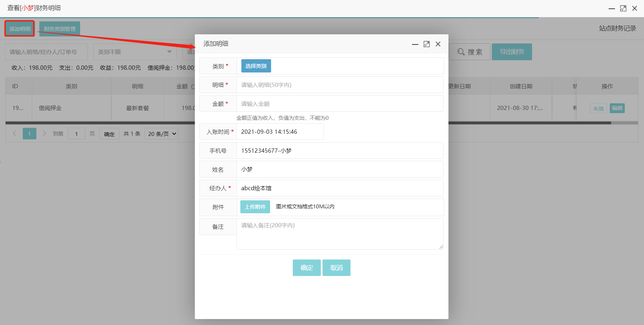644x325 pixels.
Task: Click the ID column header
Action: 19,86
